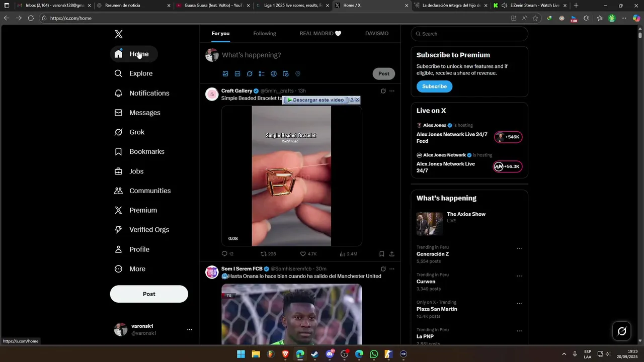This screenshot has height=362, width=644.
Task: Open options for La PNP trend
Action: 519,331
